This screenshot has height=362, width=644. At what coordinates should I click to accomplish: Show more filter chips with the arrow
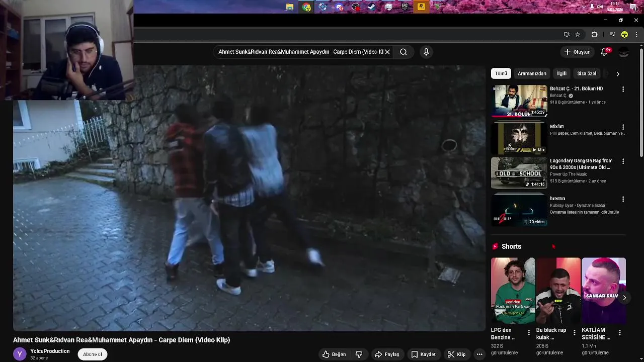coord(618,73)
